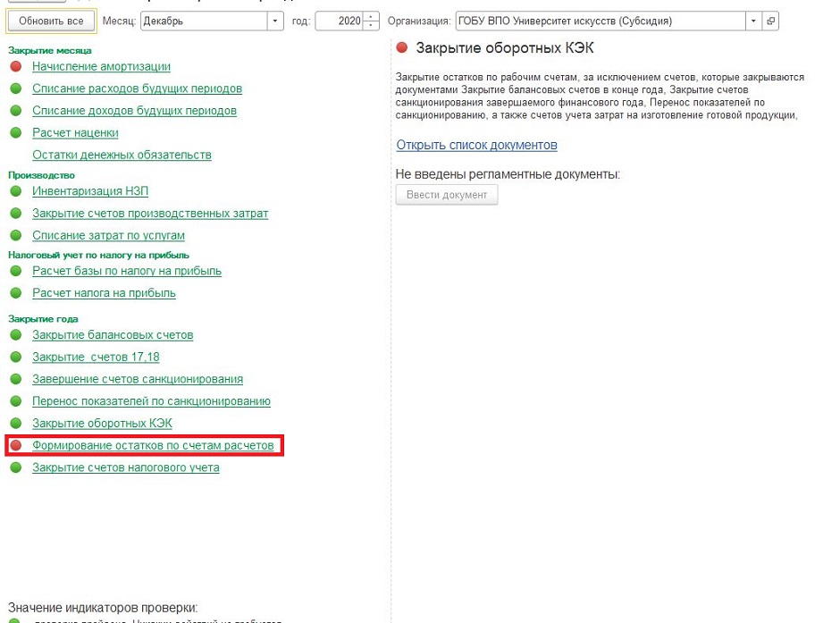This screenshot has height=623, width=840.
Task: Open Остатки денежных обязательств link
Action: tap(122, 155)
